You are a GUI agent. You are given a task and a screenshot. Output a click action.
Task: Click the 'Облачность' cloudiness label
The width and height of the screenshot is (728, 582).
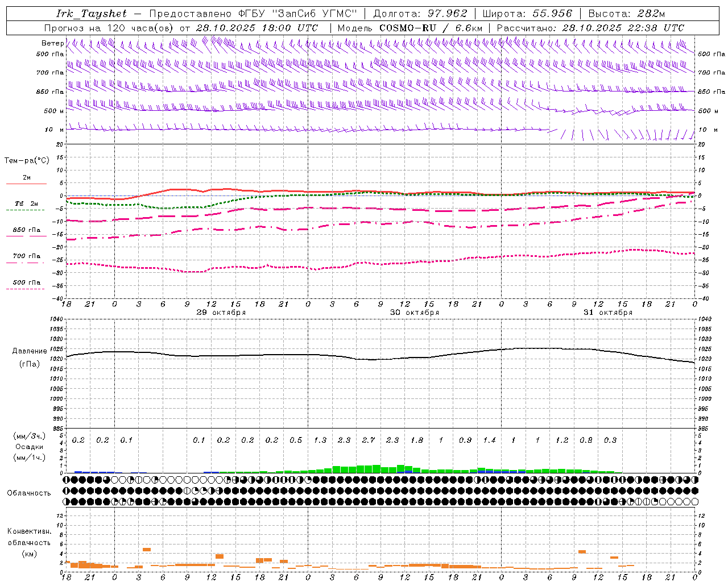[x=29, y=493]
